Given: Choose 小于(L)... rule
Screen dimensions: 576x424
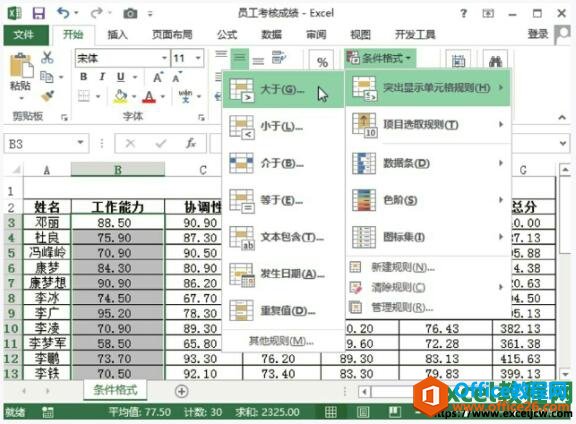Looking at the screenshot, I should (283, 126).
